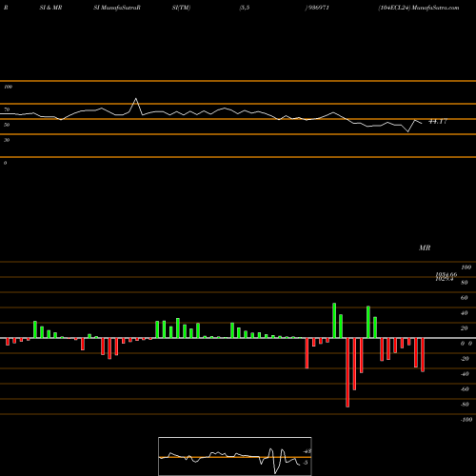Click the 48 label in mini chart

(x=307, y=451)
